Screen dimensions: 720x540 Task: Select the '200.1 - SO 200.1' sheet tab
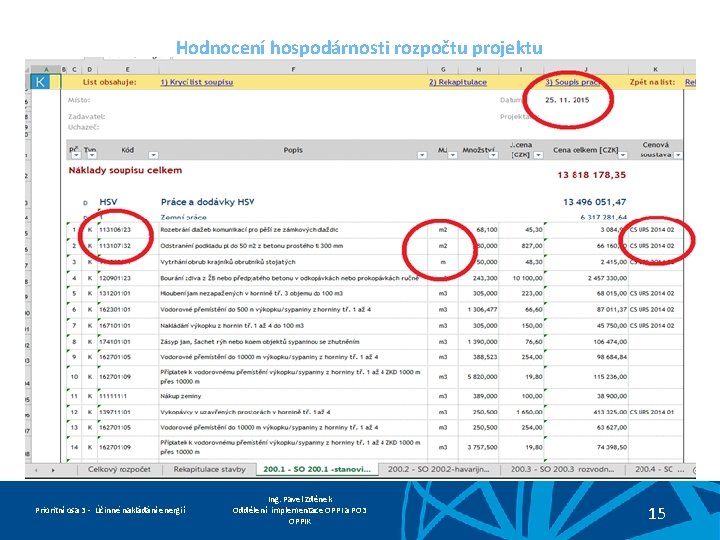317,469
